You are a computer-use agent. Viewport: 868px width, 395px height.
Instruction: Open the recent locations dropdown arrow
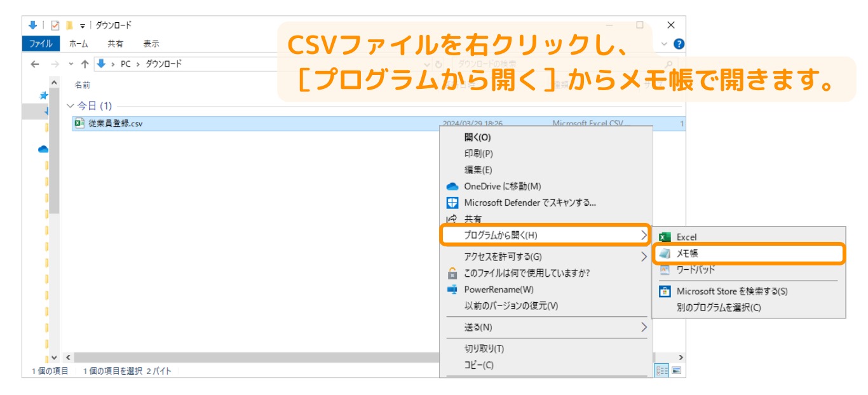coord(71,64)
